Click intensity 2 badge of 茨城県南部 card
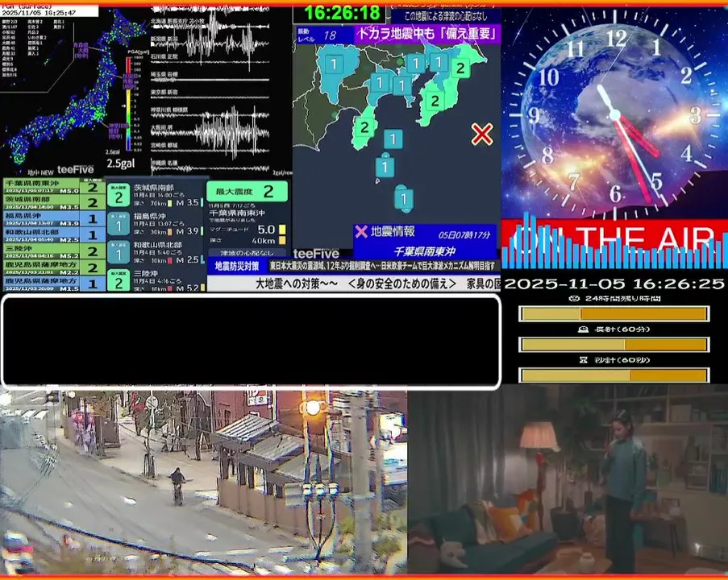This screenshot has width=728, height=580. (119, 197)
